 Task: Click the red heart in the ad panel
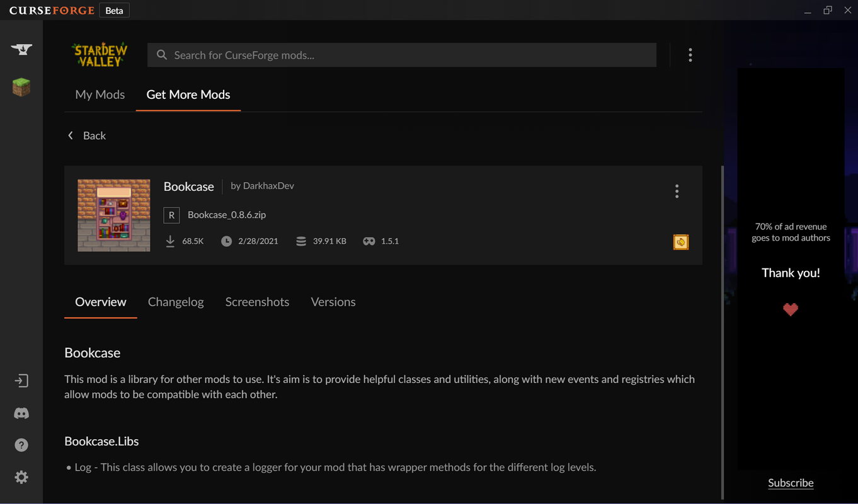coord(791,309)
